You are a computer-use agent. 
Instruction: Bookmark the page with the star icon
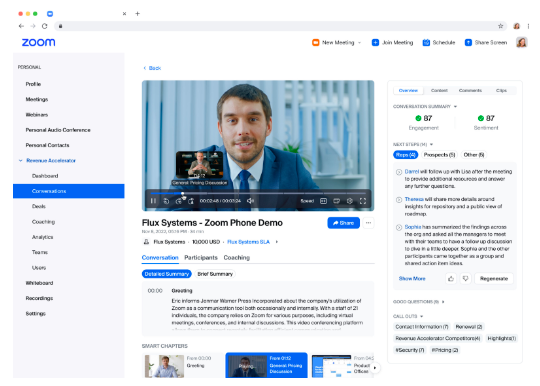[500, 26]
